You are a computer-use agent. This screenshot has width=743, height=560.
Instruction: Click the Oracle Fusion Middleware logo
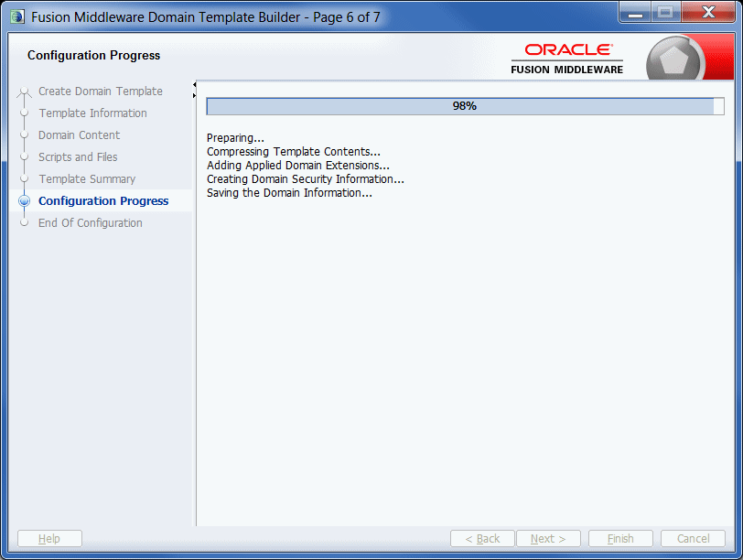tap(566, 59)
